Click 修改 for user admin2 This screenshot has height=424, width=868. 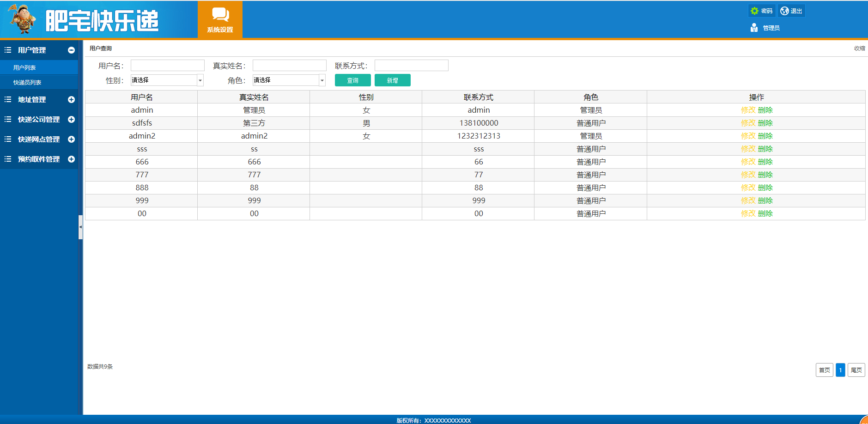[x=748, y=136]
